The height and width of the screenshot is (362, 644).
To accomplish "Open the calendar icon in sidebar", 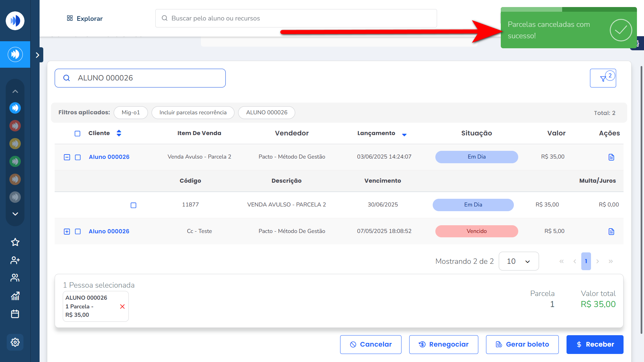I will click(15, 314).
